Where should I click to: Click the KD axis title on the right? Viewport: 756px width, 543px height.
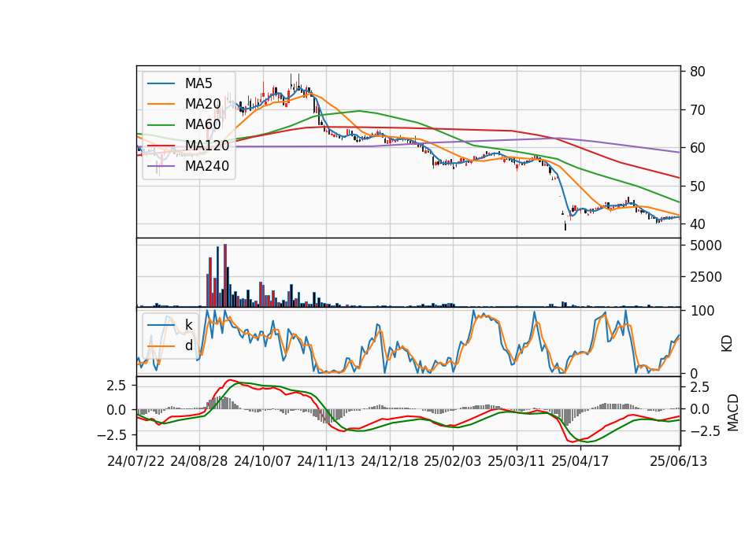click(x=727, y=344)
